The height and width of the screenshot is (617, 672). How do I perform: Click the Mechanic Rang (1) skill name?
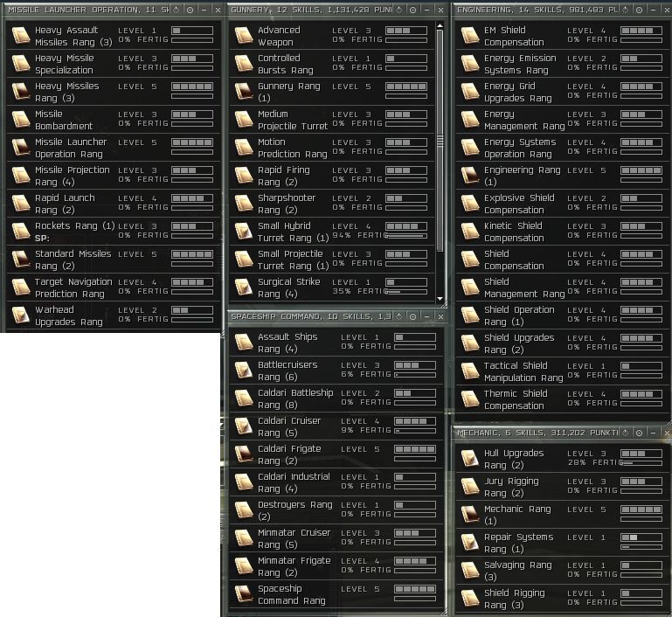pyautogui.click(x=517, y=515)
